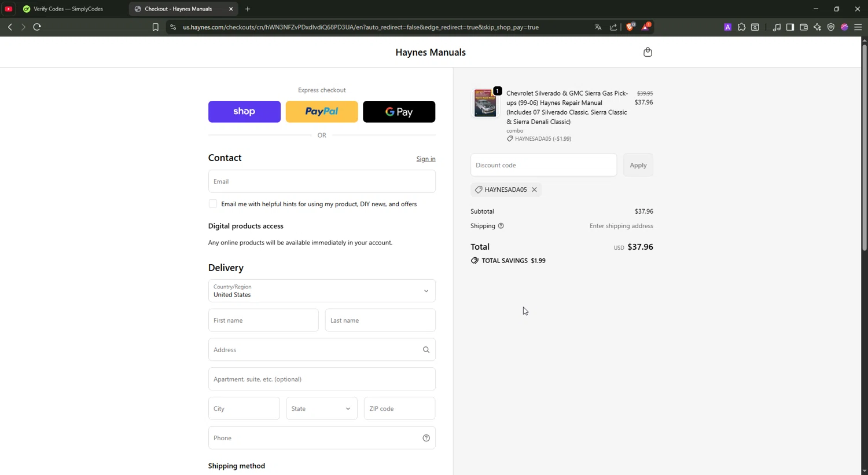The height and width of the screenshot is (475, 868).
Task: Open the extensions puzzle icon
Action: (741, 27)
